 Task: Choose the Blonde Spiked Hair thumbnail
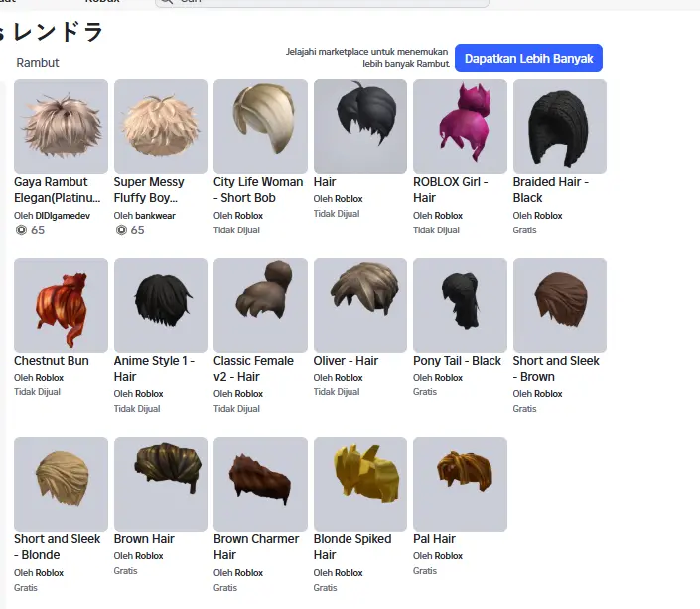click(360, 484)
